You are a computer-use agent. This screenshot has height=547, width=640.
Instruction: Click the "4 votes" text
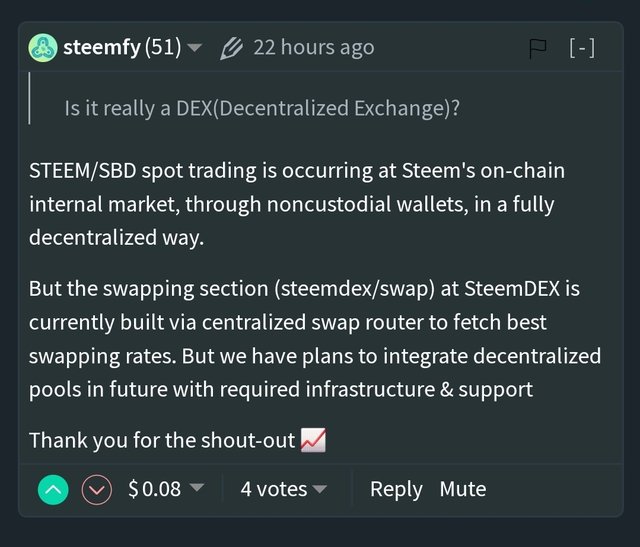tap(273, 489)
